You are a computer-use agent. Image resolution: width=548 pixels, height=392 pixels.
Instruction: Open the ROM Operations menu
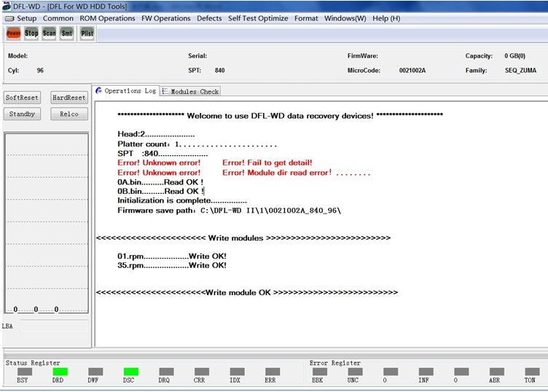[x=107, y=18]
